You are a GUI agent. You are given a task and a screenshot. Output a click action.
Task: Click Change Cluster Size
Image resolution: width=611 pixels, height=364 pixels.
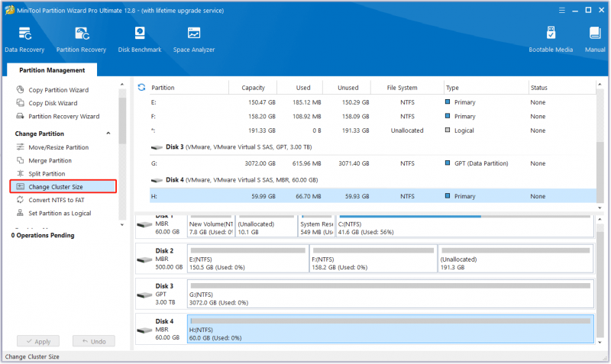pyautogui.click(x=63, y=186)
